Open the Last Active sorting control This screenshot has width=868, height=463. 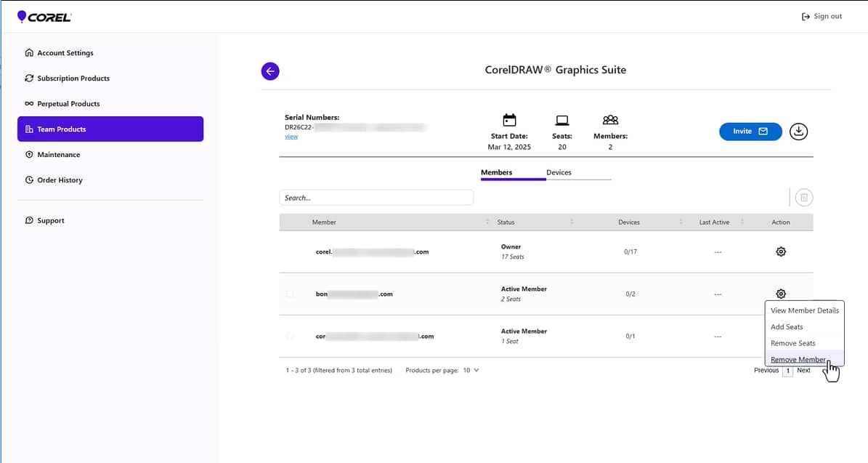(x=742, y=222)
